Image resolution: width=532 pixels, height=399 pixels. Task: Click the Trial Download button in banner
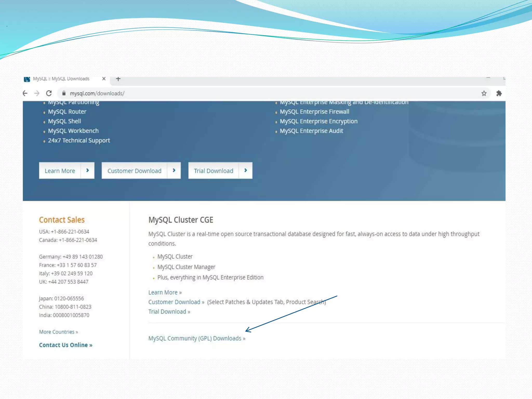pos(213,171)
